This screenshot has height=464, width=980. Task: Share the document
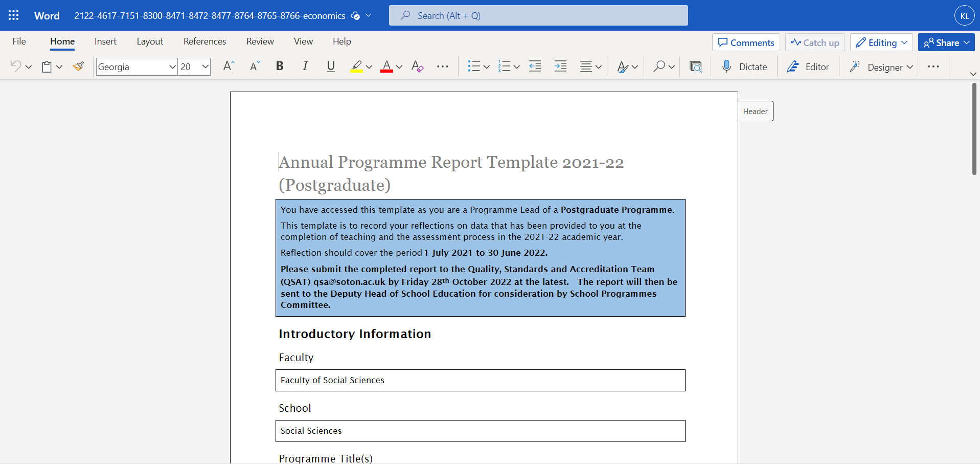coord(945,42)
